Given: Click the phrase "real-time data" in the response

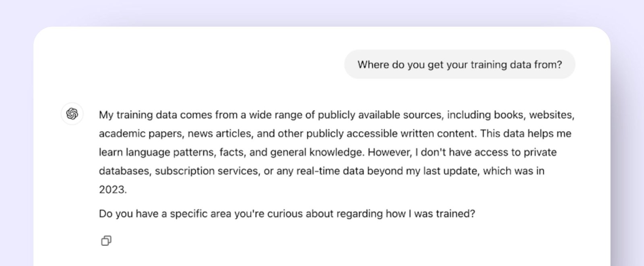Looking at the screenshot, I should [x=318, y=171].
